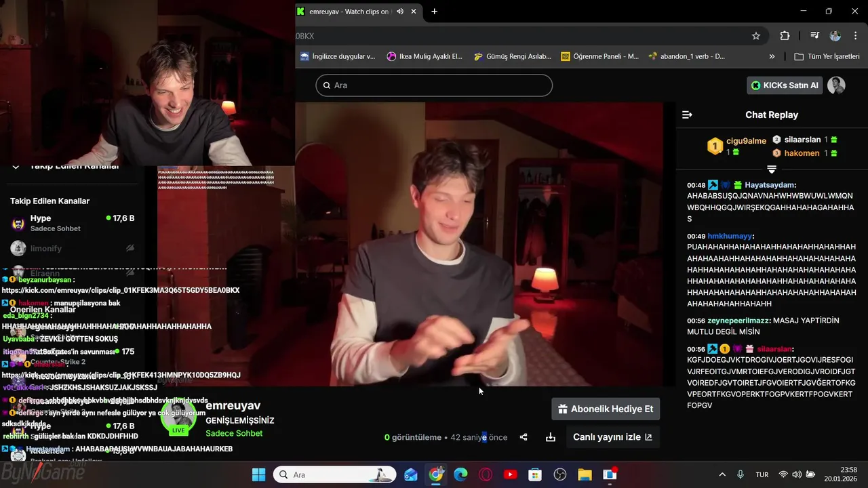The width and height of the screenshot is (868, 488).
Task: Click hakomen in the leaderboard
Action: 802,153
